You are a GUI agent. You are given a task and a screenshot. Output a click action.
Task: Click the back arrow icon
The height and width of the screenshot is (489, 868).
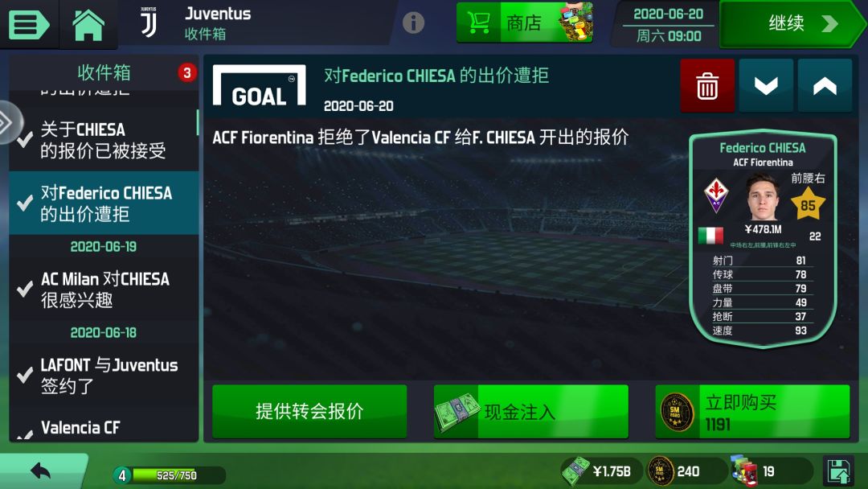(x=40, y=471)
